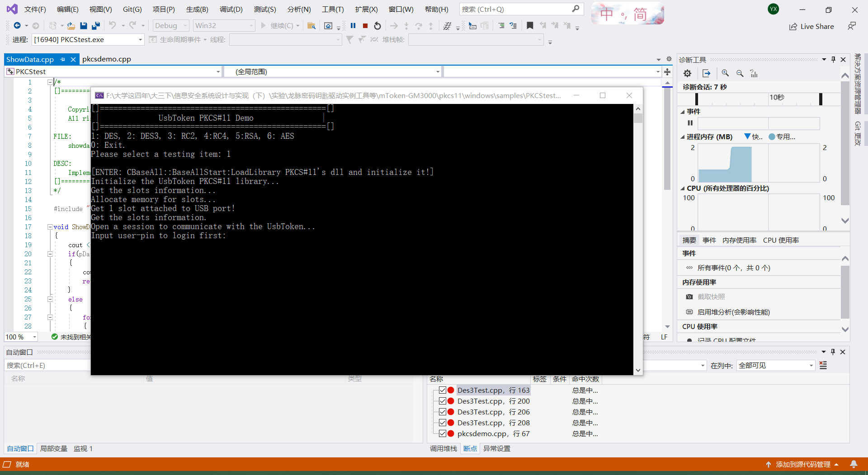Open the PKCStest project scope dropdown
The width and height of the screenshot is (868, 475).
click(x=113, y=72)
